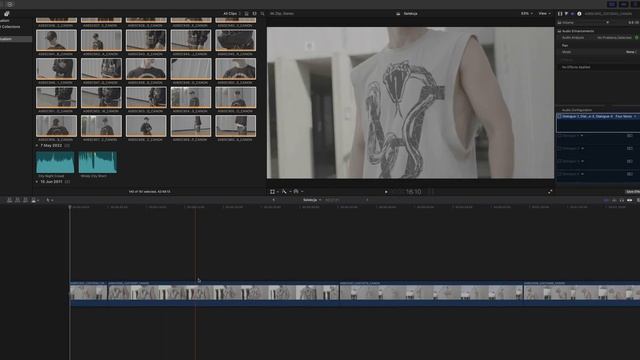Collapse the 10 Jun 2011 date group
640x360 pixels.
tap(37, 182)
